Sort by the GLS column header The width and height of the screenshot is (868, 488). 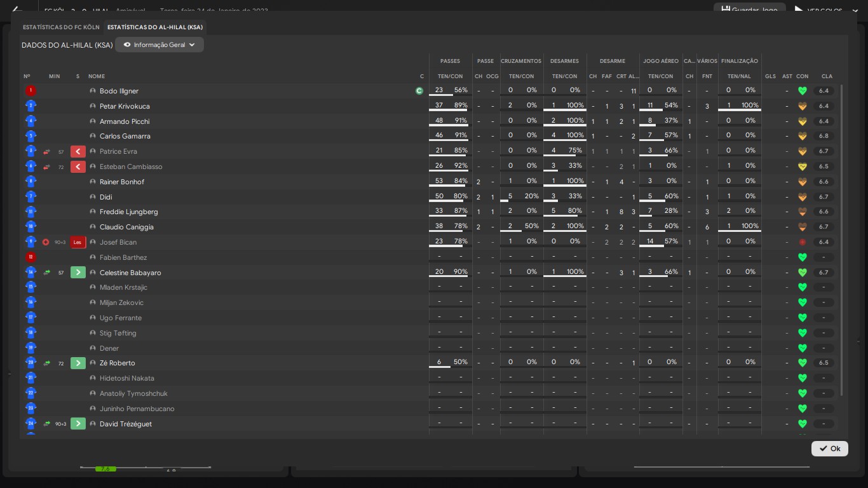point(771,76)
